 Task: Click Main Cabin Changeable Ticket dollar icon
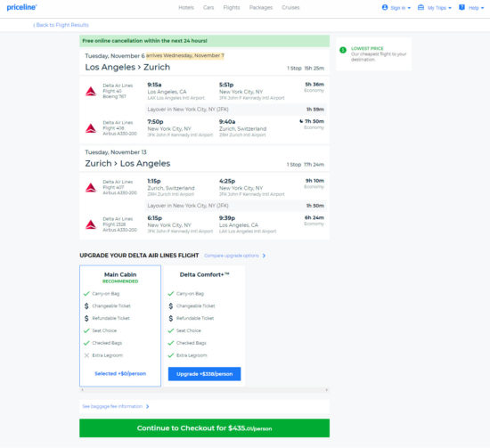point(86,305)
